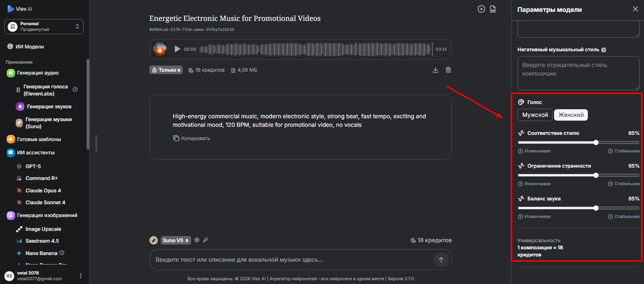Toggle the Только я privacy badge

(x=166, y=70)
